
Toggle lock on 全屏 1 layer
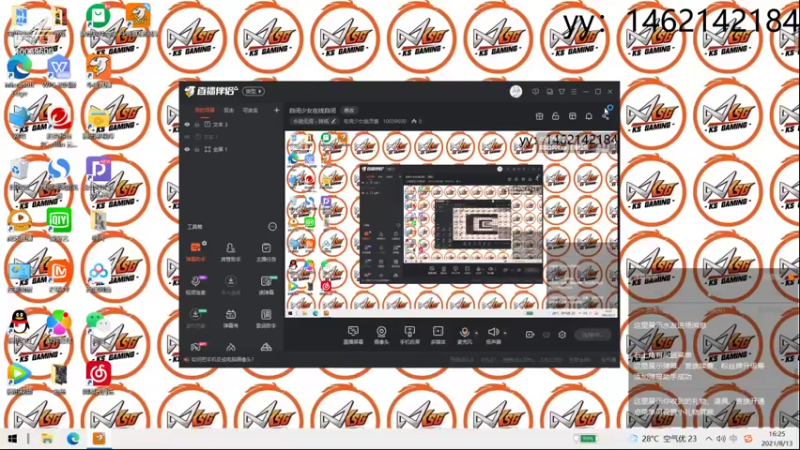pos(197,149)
